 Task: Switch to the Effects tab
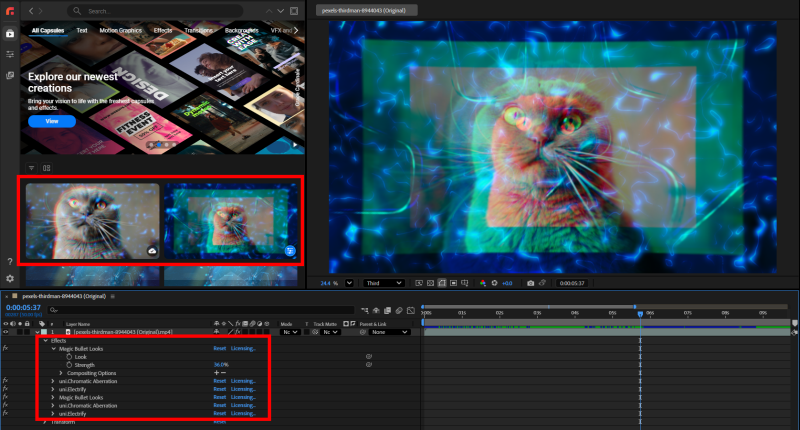(x=163, y=31)
